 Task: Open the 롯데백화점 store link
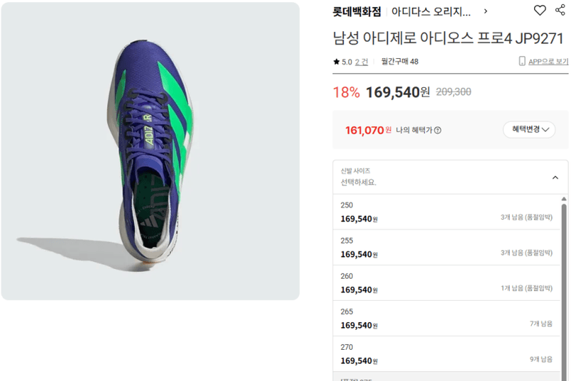tap(356, 11)
